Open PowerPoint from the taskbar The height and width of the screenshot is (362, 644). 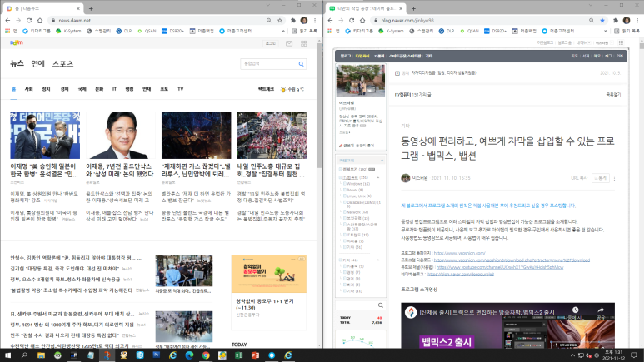point(255,355)
